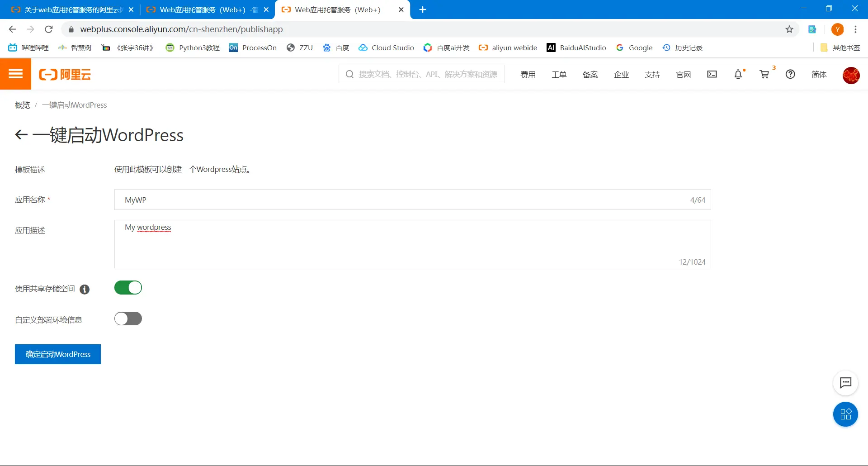The image size is (868, 466).
Task: Close the active Web应用托管服务 (Web+) tab
Action: click(x=401, y=10)
